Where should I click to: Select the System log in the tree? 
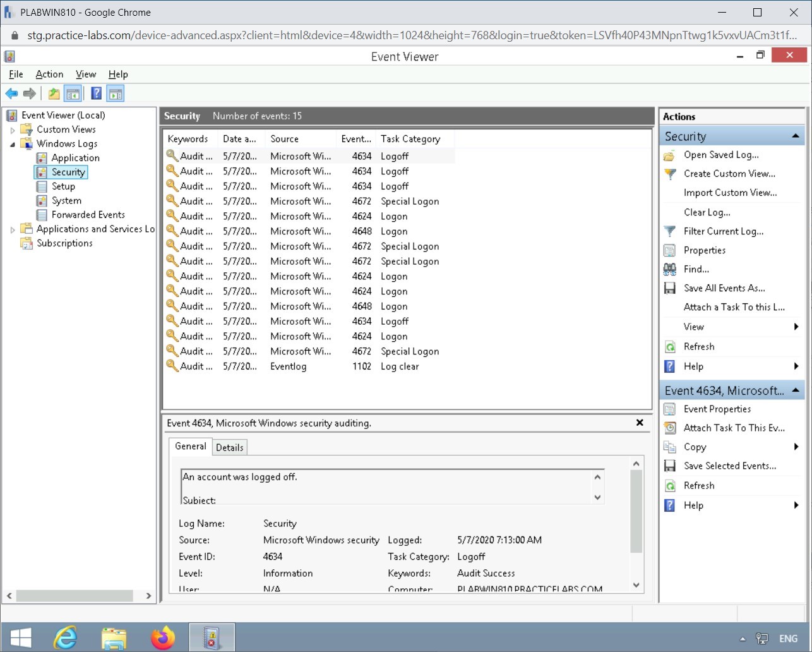pos(66,200)
